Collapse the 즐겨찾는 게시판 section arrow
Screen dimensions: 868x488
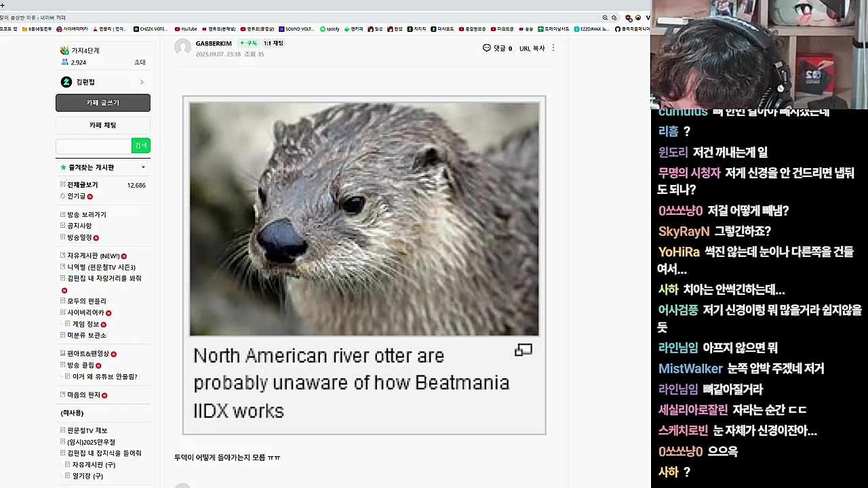point(143,167)
